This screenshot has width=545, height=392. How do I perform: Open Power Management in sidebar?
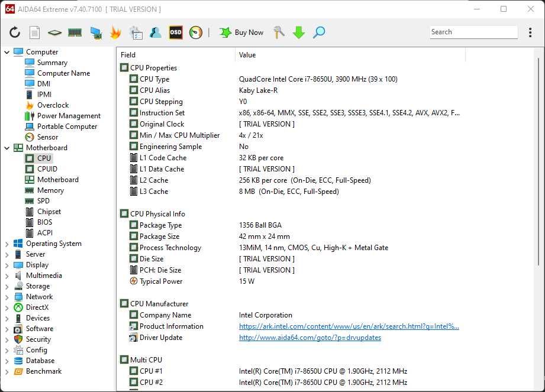coord(69,116)
